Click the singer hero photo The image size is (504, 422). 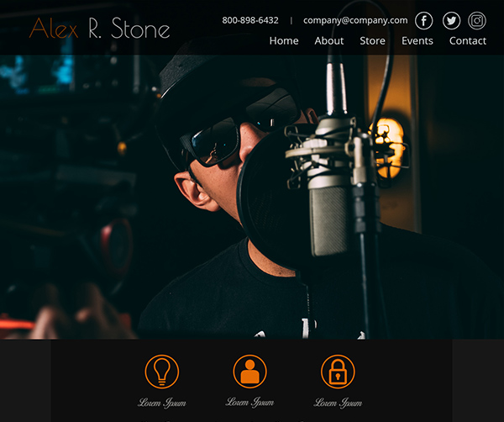252,197
